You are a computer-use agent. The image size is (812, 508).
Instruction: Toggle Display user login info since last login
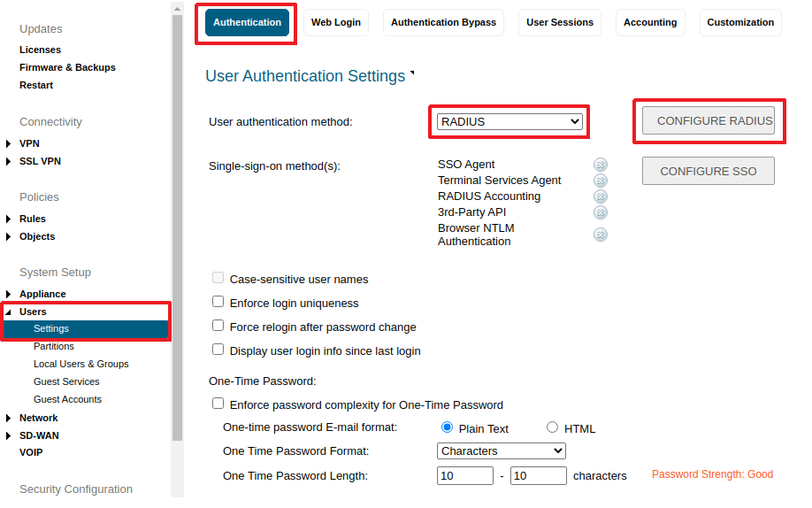pyautogui.click(x=218, y=350)
